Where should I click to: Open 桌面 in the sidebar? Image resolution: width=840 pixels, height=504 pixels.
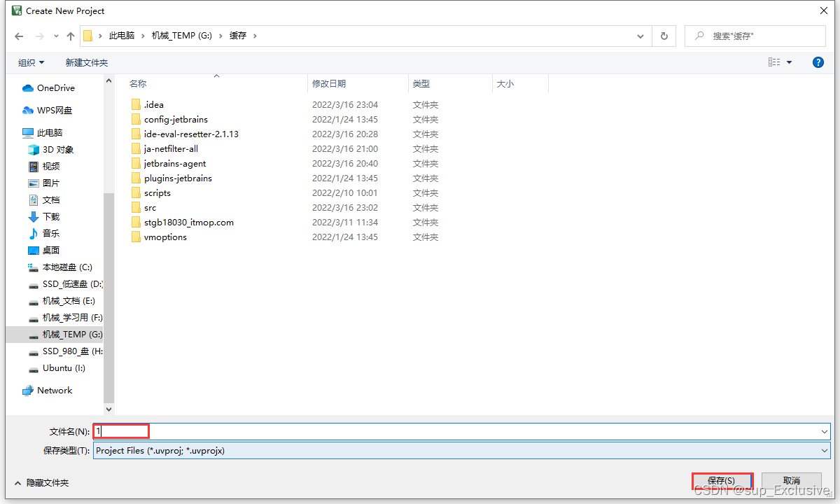point(43,250)
